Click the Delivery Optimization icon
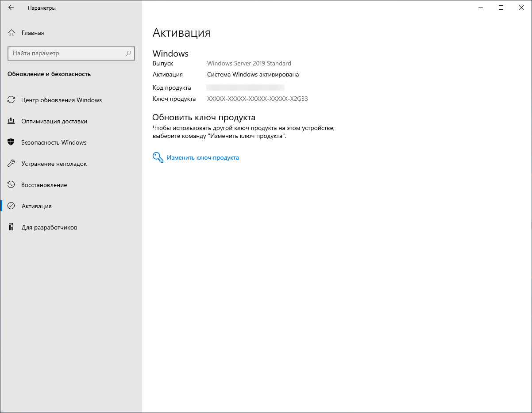This screenshot has width=532, height=413. click(12, 121)
